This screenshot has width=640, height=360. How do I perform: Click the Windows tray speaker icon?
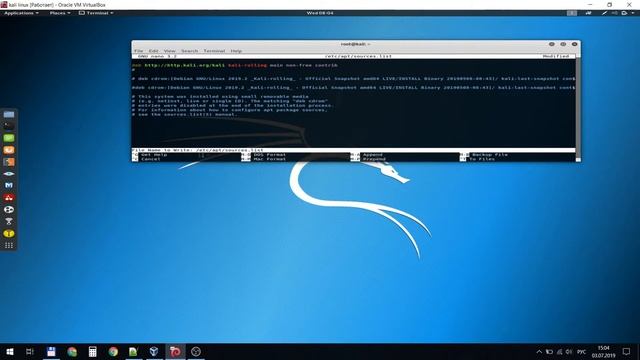click(x=569, y=351)
